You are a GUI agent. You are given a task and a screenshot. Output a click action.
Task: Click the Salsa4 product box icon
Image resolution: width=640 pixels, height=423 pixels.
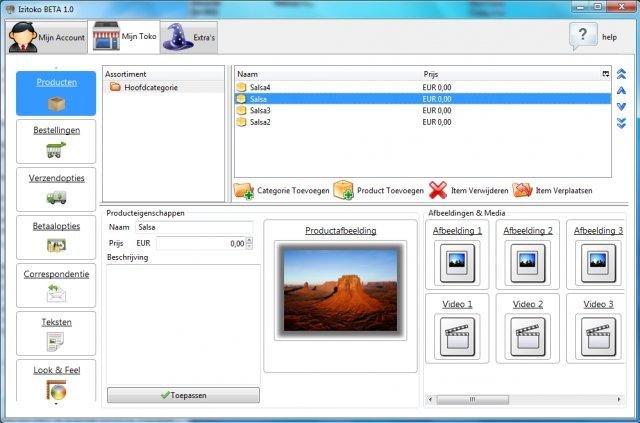pyautogui.click(x=241, y=87)
